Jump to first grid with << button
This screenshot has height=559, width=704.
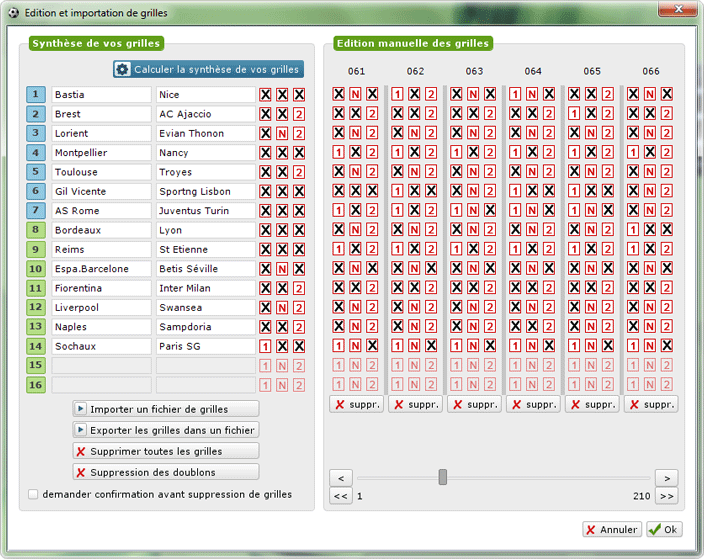[340, 495]
